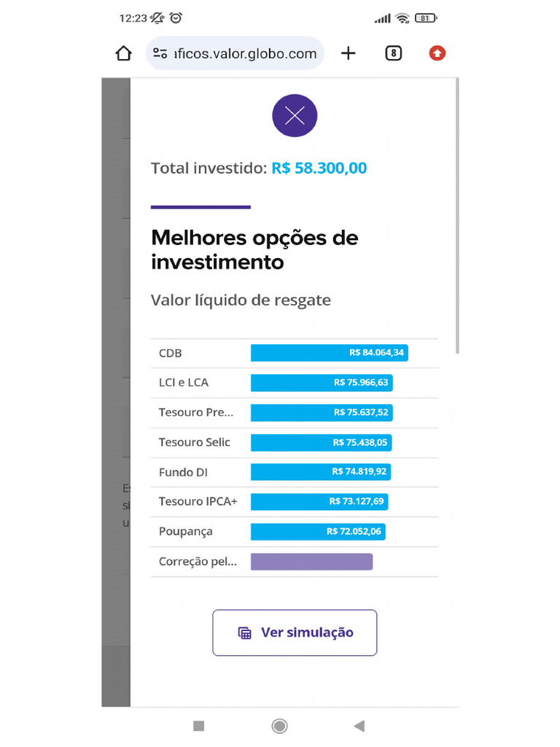Select the Fundo DI value bar
560x747 pixels.
click(x=321, y=472)
